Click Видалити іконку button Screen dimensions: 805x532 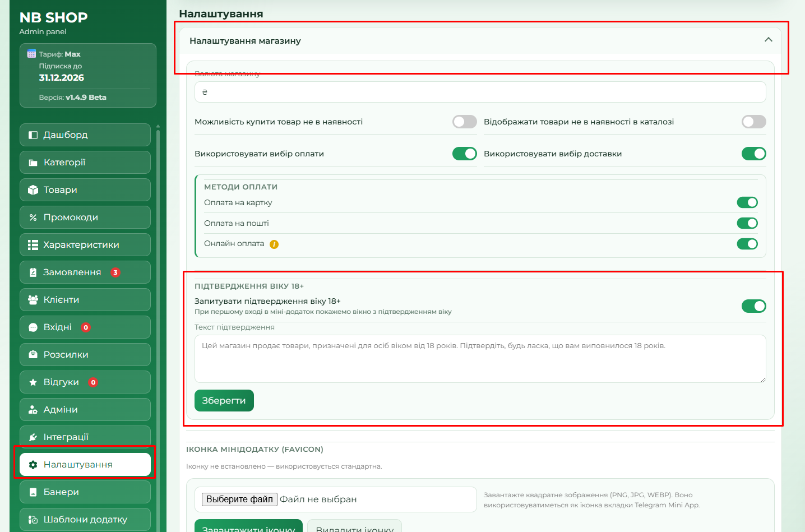click(x=355, y=527)
